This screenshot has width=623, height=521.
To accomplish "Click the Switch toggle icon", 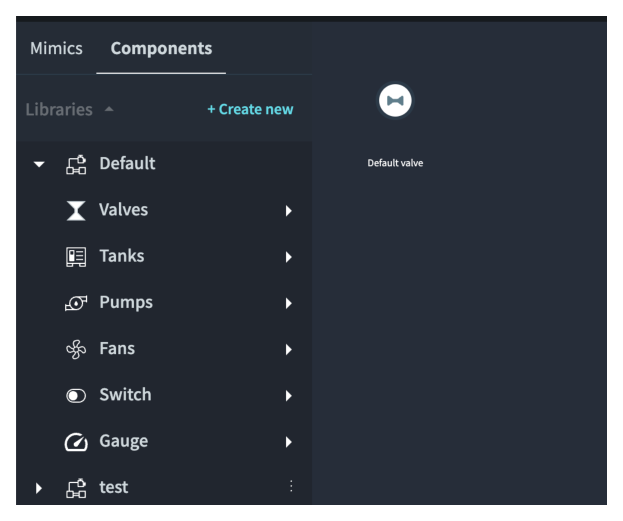I will 76,396.
